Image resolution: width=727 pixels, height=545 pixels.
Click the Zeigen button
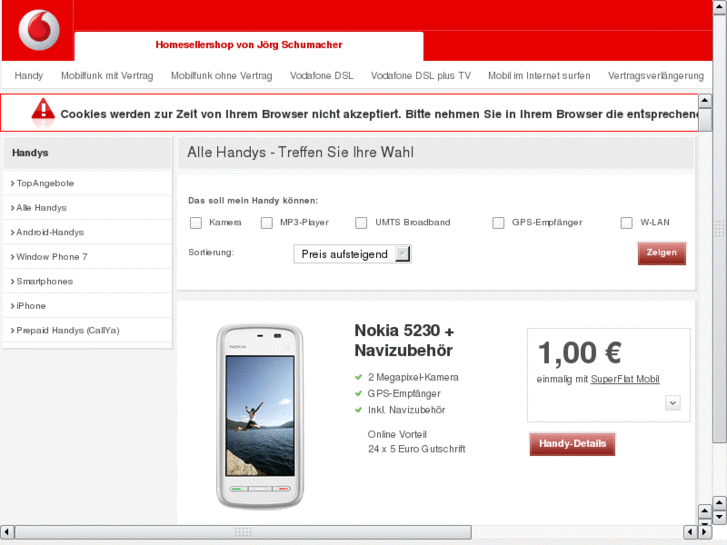662,253
